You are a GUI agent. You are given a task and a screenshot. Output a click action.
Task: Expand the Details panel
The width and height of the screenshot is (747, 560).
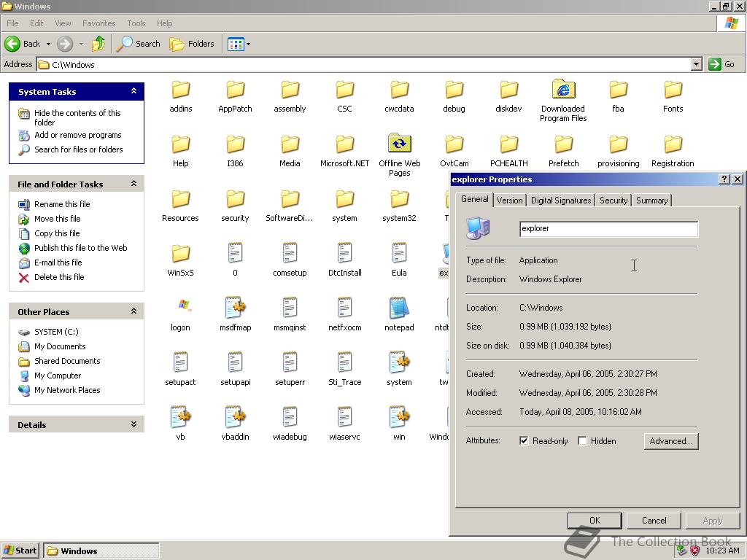pos(134,424)
